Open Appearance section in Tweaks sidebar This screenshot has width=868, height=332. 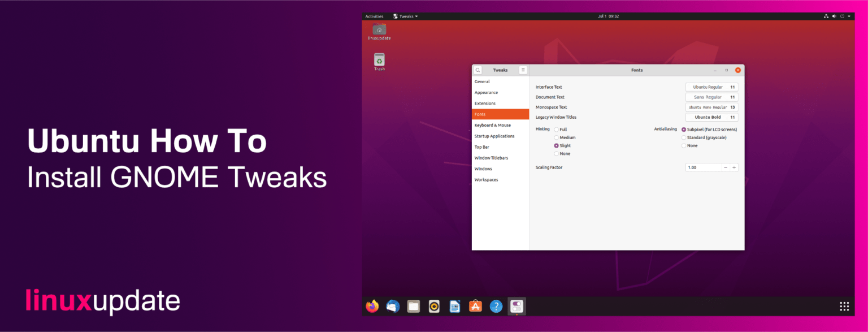point(501,92)
